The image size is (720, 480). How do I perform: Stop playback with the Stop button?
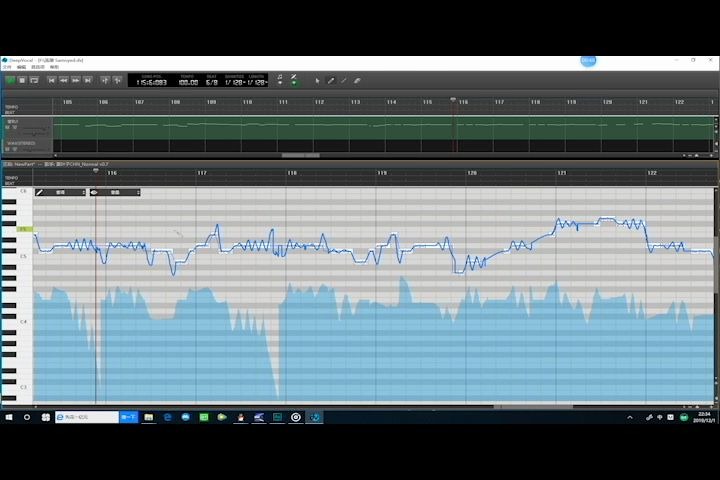pyautogui.click(x=22, y=80)
